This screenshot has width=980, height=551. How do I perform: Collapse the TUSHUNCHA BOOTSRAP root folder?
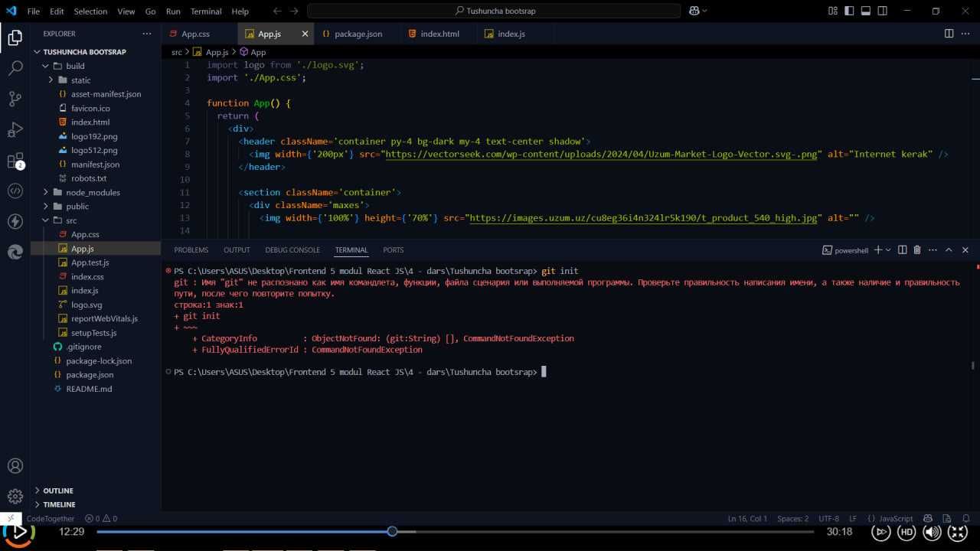(96, 52)
